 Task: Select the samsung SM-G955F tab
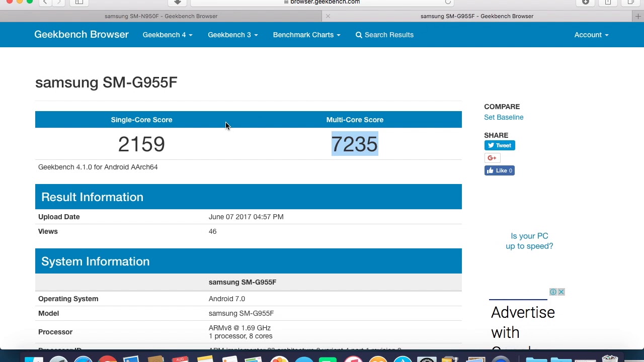coord(477,16)
